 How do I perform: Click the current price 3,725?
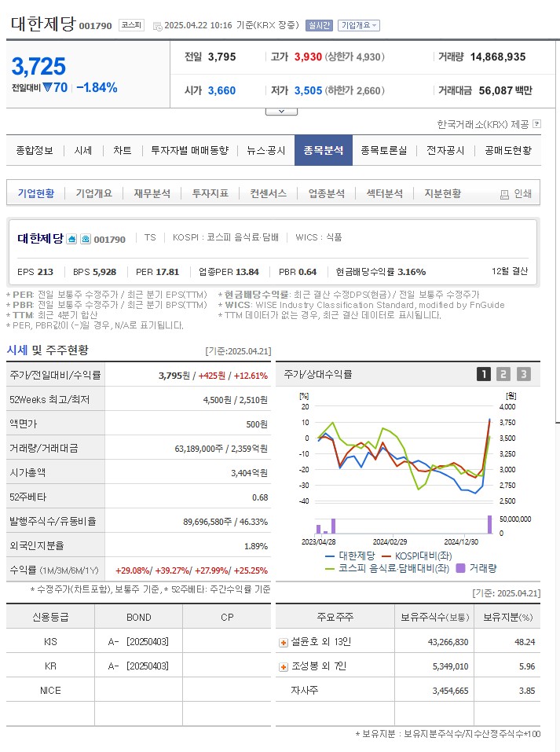tap(38, 67)
